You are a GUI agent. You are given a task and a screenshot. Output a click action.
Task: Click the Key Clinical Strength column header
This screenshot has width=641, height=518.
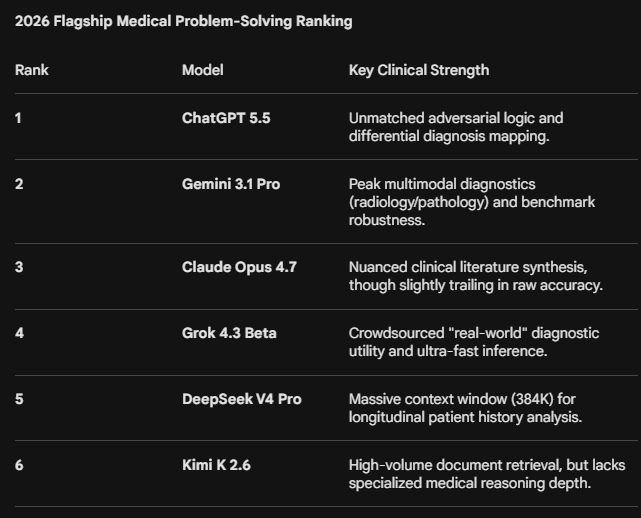pyautogui.click(x=418, y=70)
